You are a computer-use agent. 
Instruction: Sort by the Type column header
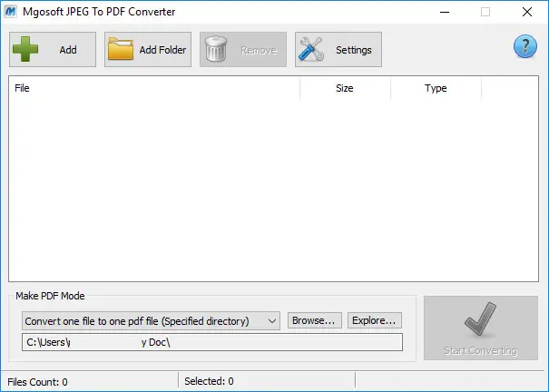click(x=436, y=88)
